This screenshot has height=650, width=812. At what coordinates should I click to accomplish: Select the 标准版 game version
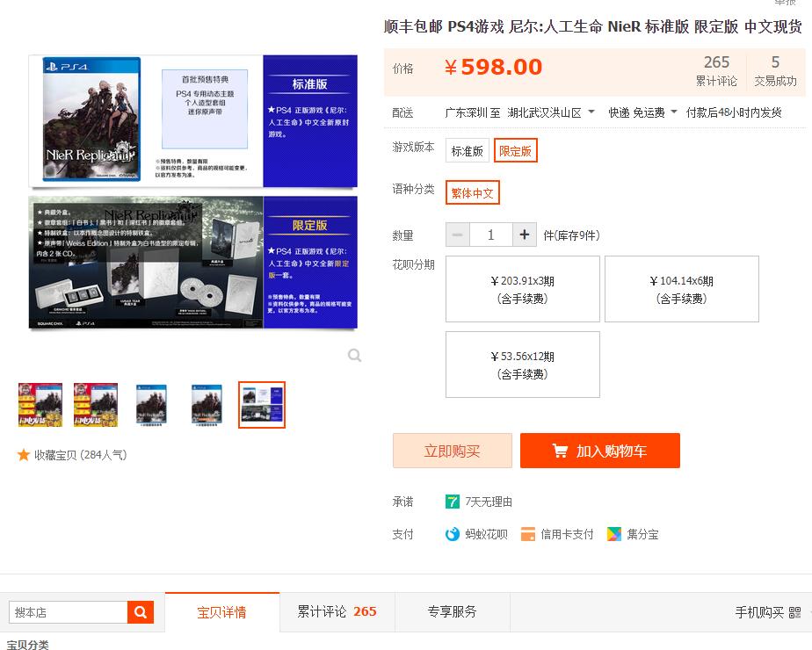467,150
